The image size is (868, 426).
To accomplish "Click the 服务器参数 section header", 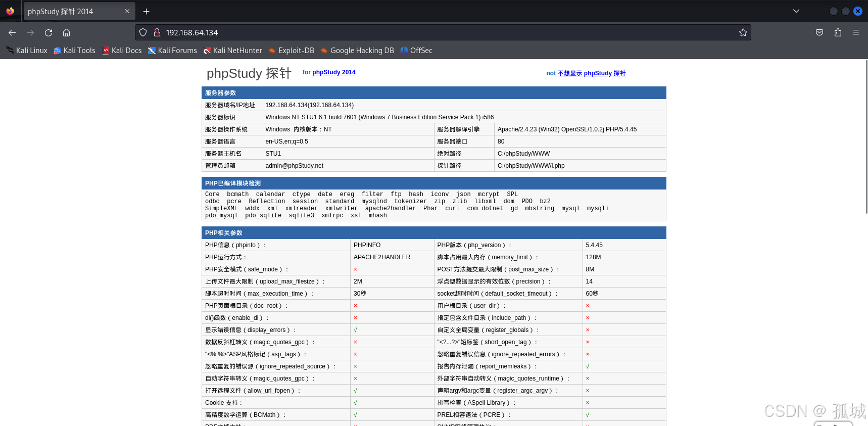I will 433,93.
